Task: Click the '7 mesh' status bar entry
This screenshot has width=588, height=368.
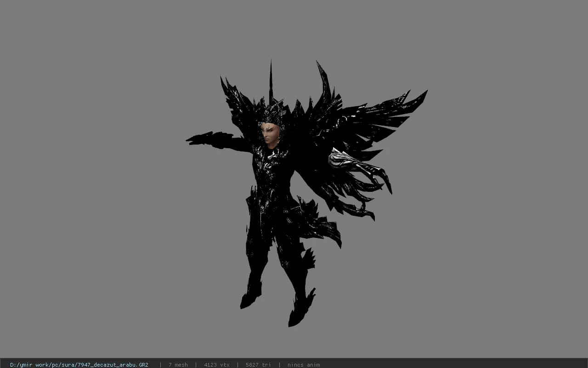Action: coord(178,365)
